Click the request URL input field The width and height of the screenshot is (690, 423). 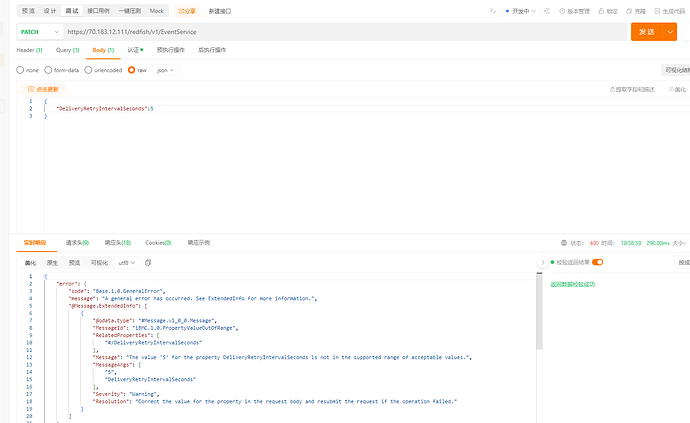(x=345, y=32)
